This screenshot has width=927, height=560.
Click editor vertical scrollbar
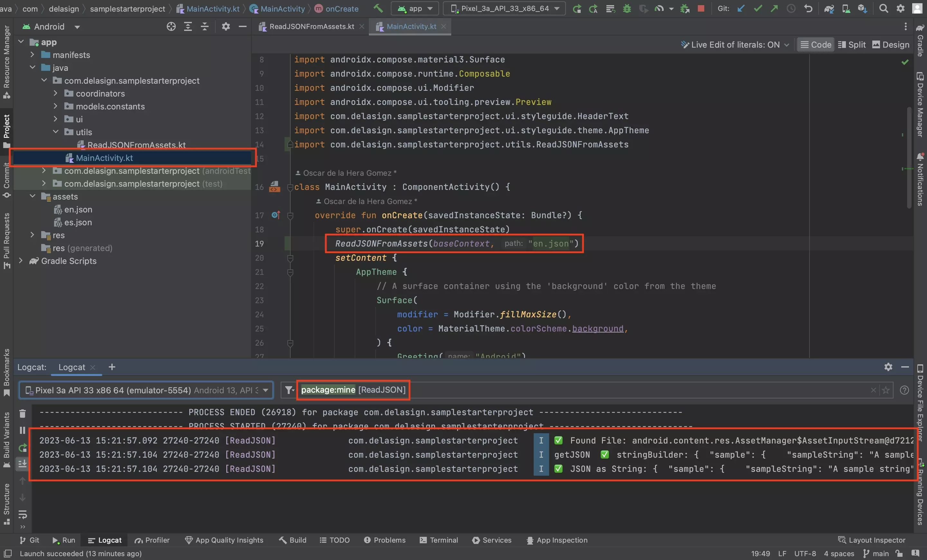point(909,158)
